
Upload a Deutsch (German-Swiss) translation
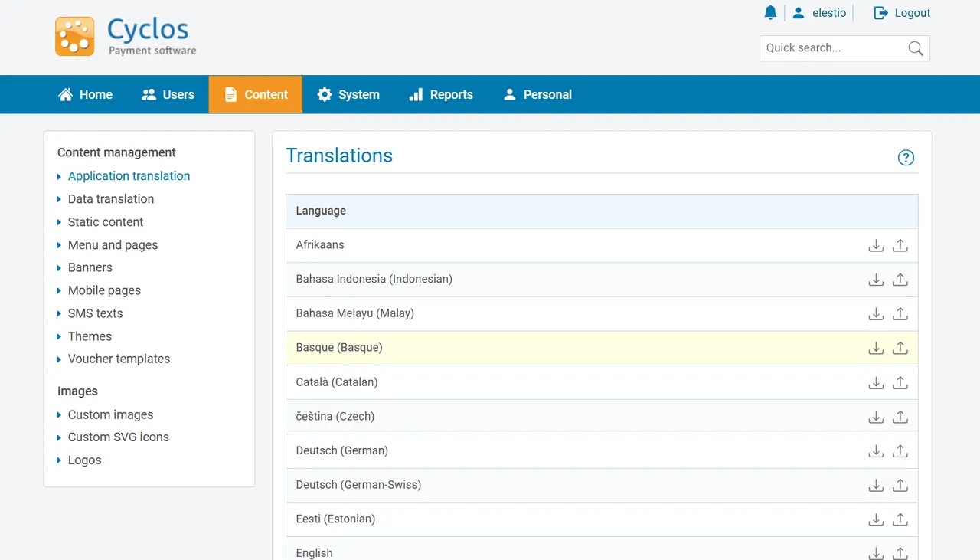click(x=900, y=485)
